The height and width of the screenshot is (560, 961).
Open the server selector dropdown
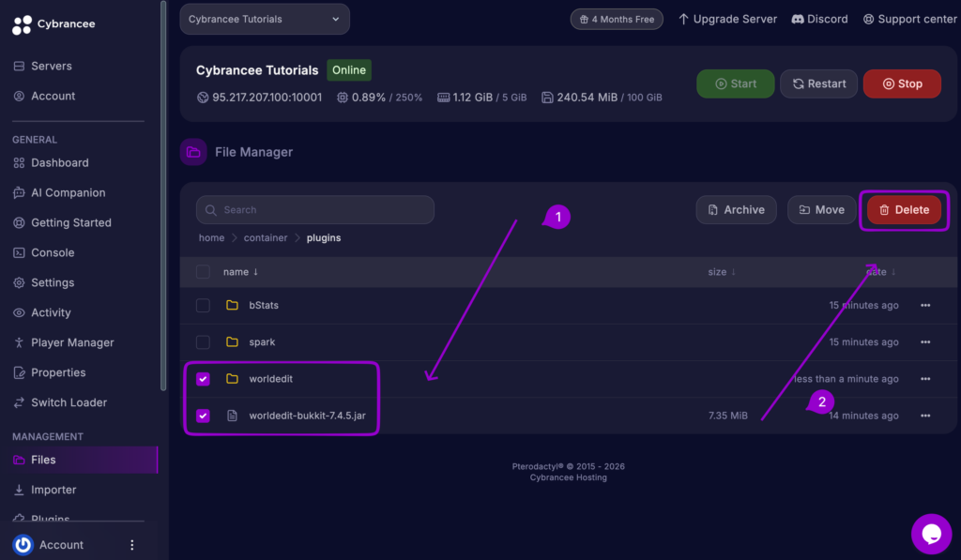pos(265,19)
